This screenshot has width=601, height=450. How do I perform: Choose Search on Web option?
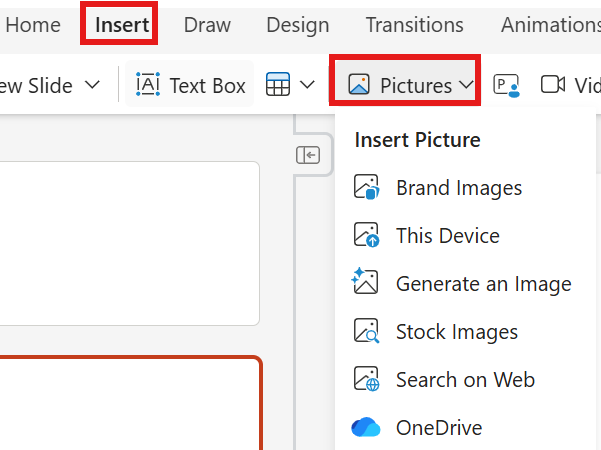click(x=465, y=379)
